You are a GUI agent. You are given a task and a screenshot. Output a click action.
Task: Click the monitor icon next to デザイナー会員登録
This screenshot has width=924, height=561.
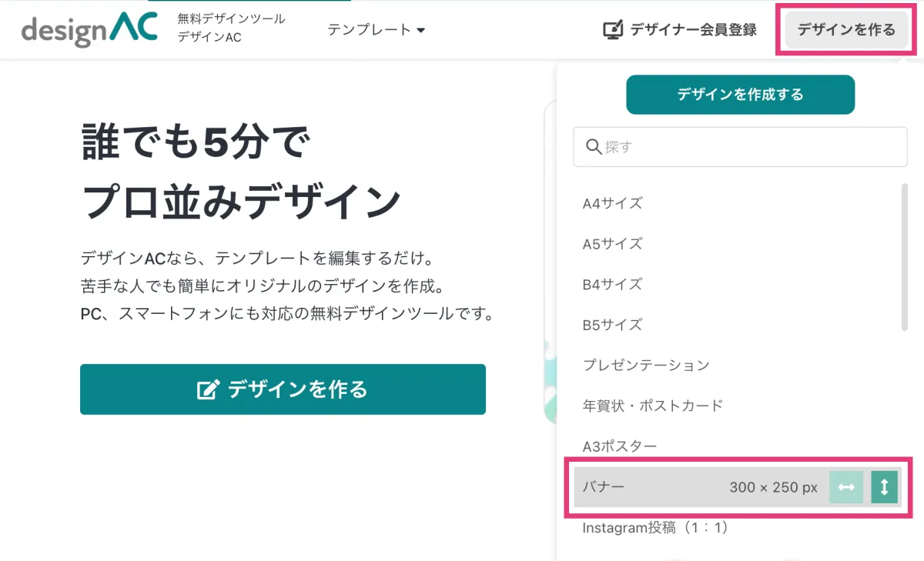[611, 29]
